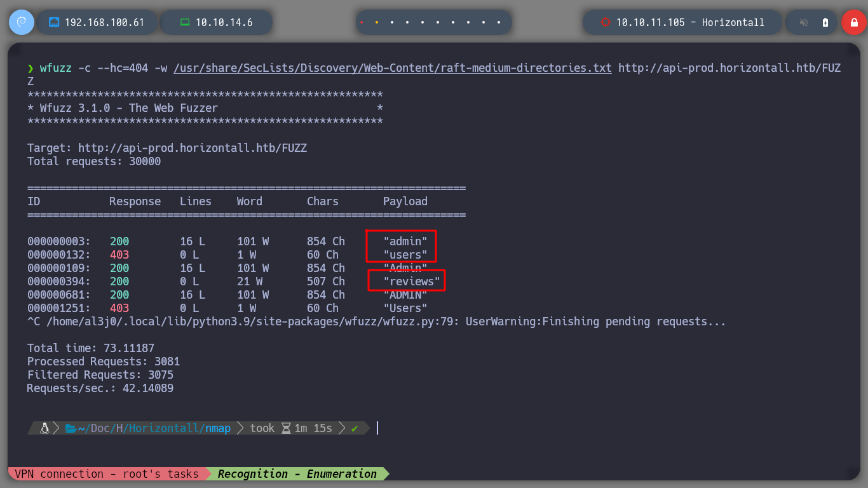
Task: Click the ID 000000681 cell
Action: click(59, 295)
